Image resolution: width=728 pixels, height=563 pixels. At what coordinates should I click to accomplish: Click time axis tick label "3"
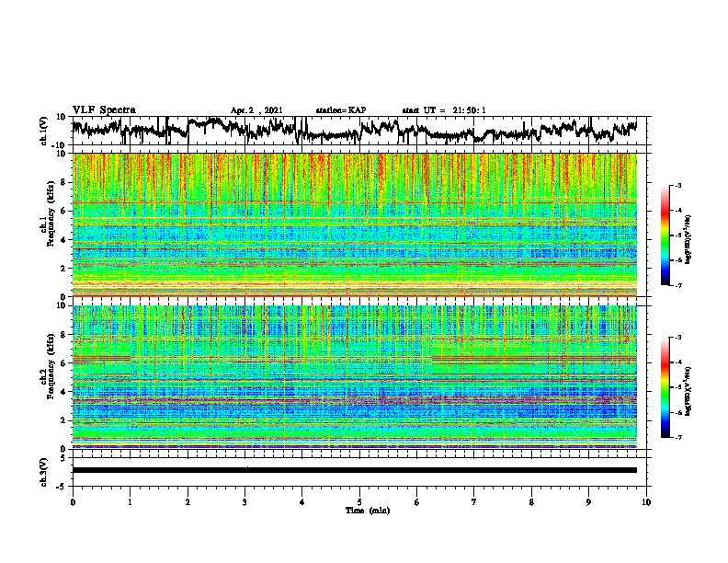(x=245, y=502)
